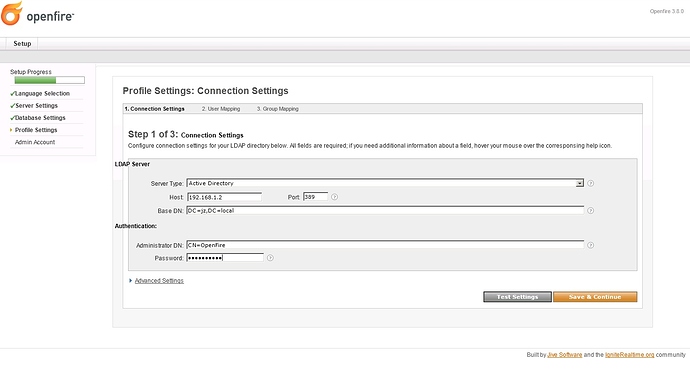The width and height of the screenshot is (690, 389).
Task: Focus the Password input field
Action: 225,258
